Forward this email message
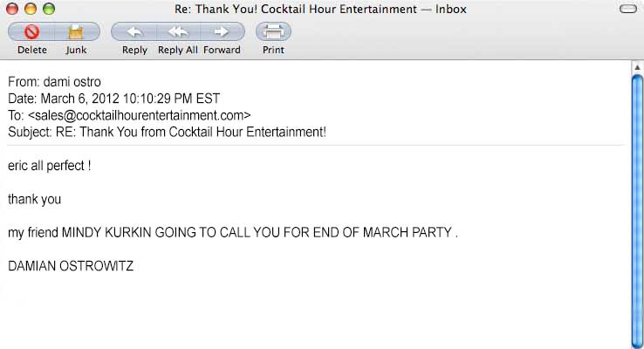Screen dimensions: 644x349 coord(222,32)
